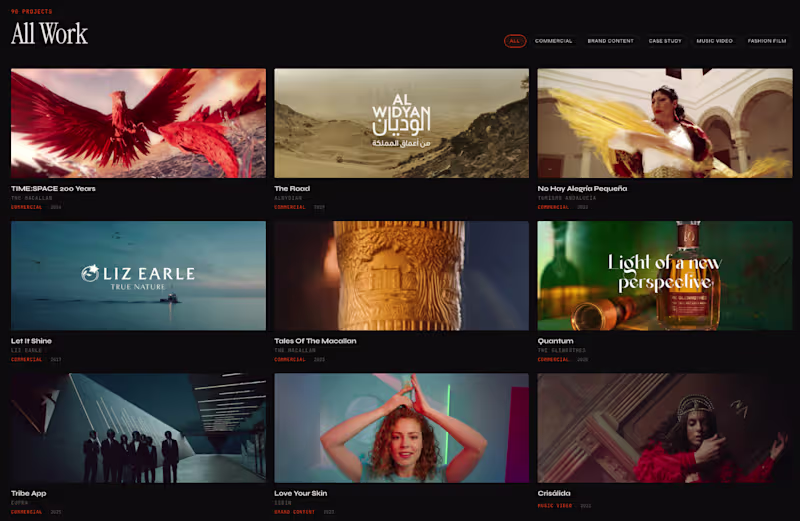Image resolution: width=800 pixels, height=521 pixels.
Task: Filter projects by MUSIC VIDEO
Action: pos(714,41)
